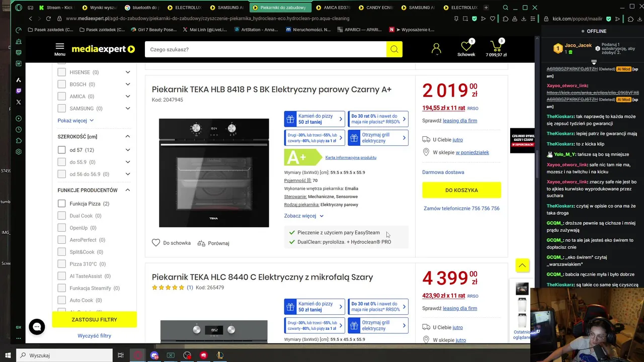Click the mediaexpert logo
The height and width of the screenshot is (362, 644).
pyautogui.click(x=103, y=49)
